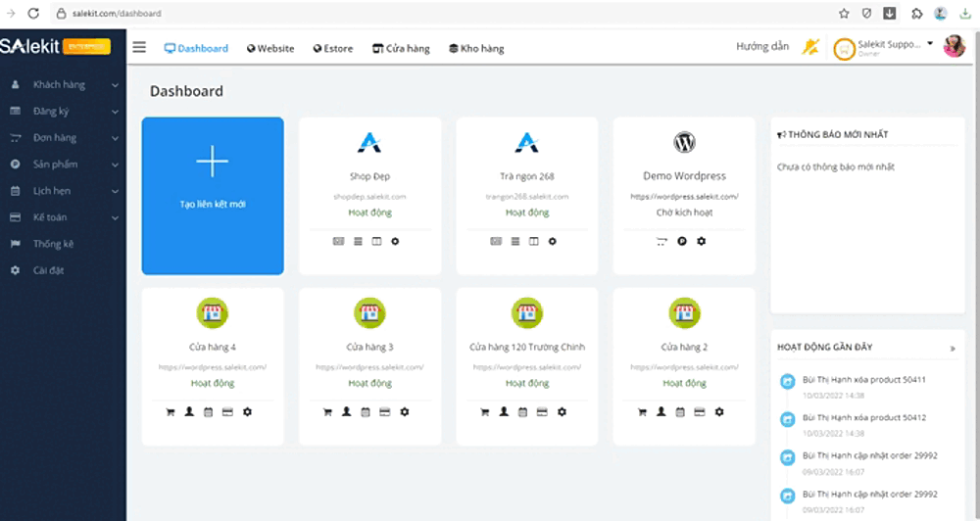Click list icon on Shop Đẹp card
Screen dimensions: 980x521
358,241
